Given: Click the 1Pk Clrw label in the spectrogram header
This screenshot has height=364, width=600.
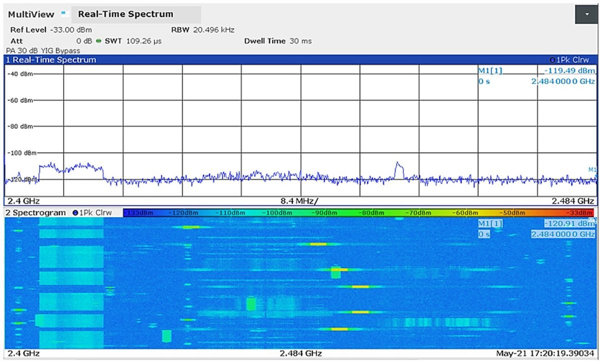Looking at the screenshot, I should (x=96, y=212).
